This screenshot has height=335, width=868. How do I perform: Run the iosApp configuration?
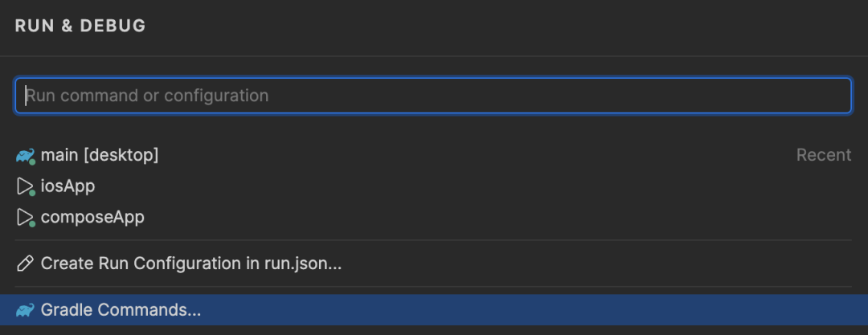[x=433, y=186]
